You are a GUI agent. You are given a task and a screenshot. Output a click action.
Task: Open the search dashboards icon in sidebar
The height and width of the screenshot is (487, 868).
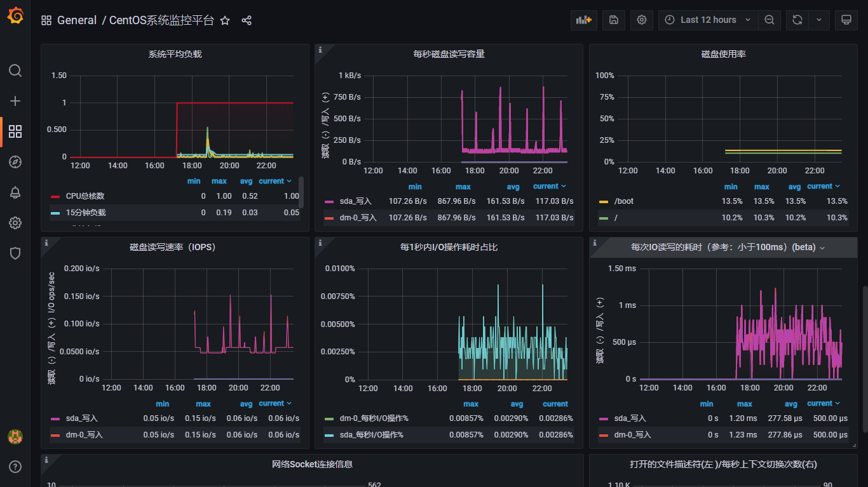click(x=15, y=70)
